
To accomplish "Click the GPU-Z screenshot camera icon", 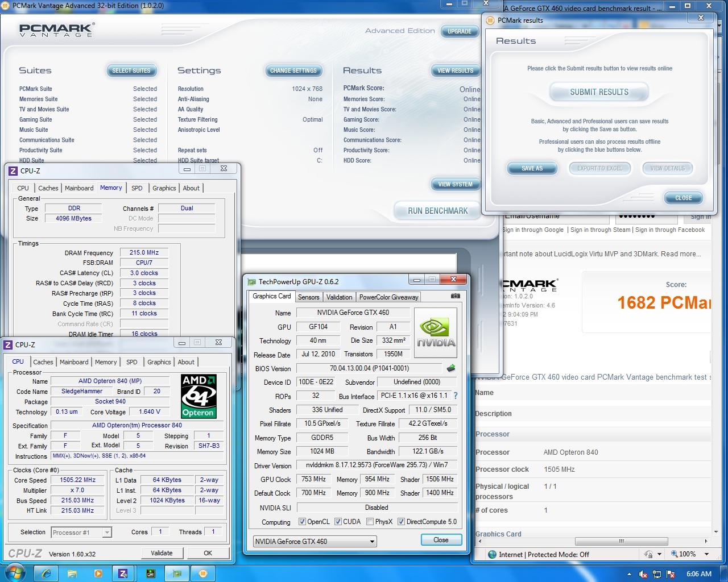I will point(455,296).
